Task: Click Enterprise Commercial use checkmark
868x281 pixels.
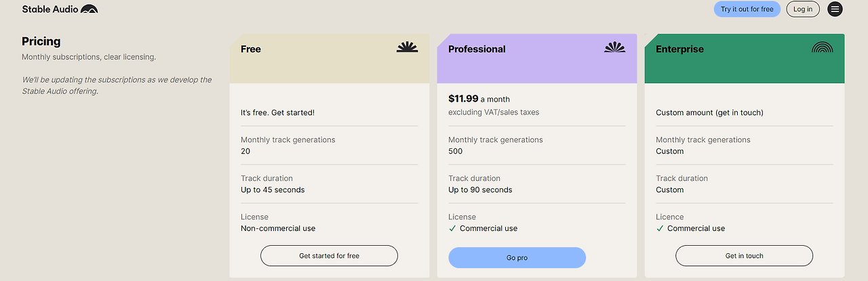Action: 660,229
